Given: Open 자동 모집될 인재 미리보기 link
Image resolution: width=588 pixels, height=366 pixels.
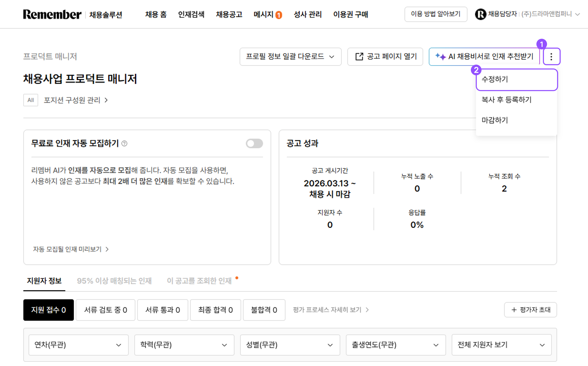Looking at the screenshot, I should coord(68,249).
